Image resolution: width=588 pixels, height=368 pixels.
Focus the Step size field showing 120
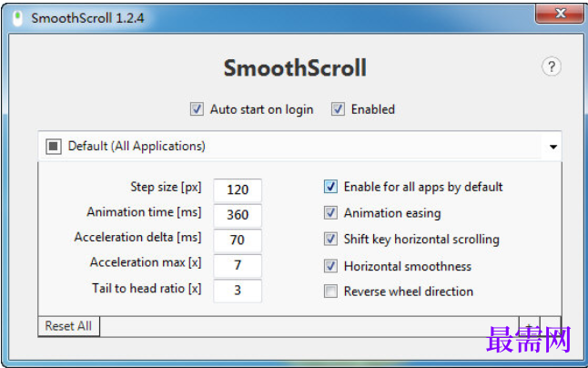(x=238, y=189)
